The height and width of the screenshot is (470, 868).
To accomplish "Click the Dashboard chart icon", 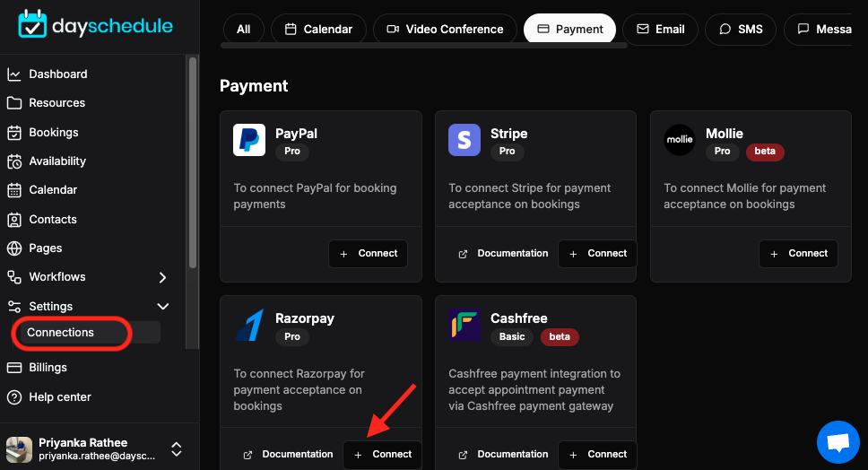I will point(13,74).
